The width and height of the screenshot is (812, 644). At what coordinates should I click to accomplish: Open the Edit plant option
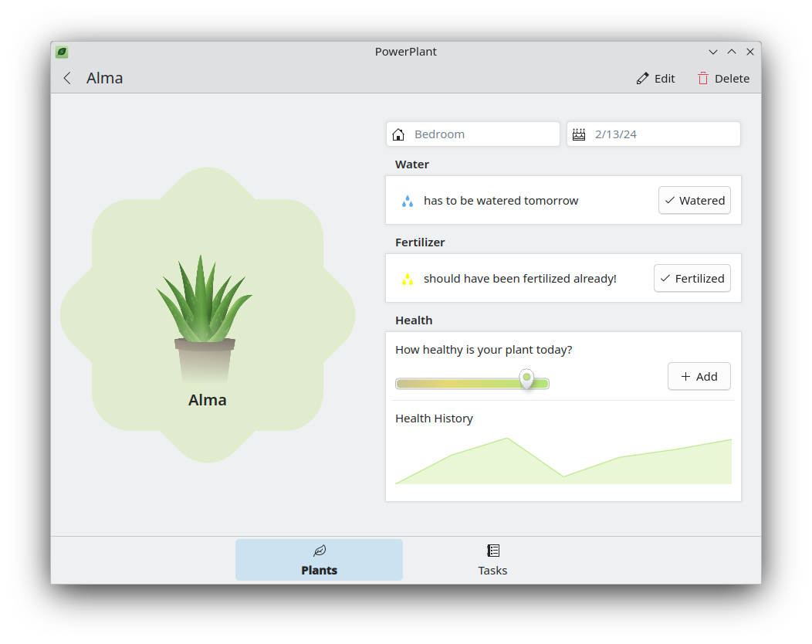655,78
